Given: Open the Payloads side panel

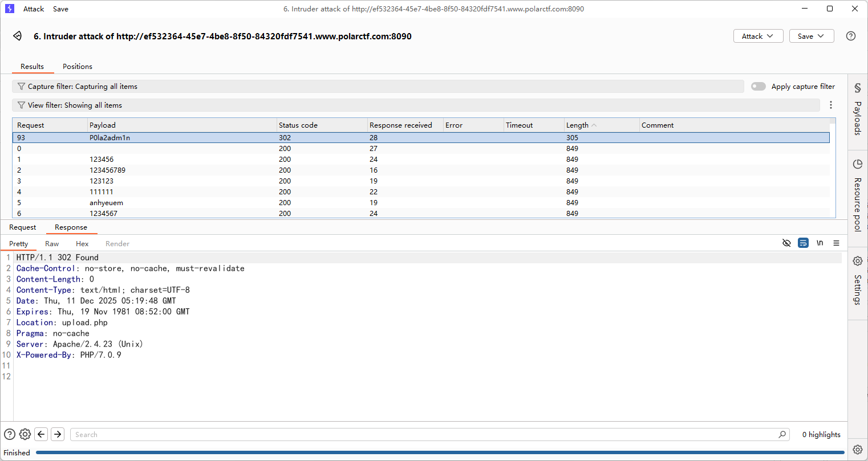Looking at the screenshot, I should [x=857, y=111].
